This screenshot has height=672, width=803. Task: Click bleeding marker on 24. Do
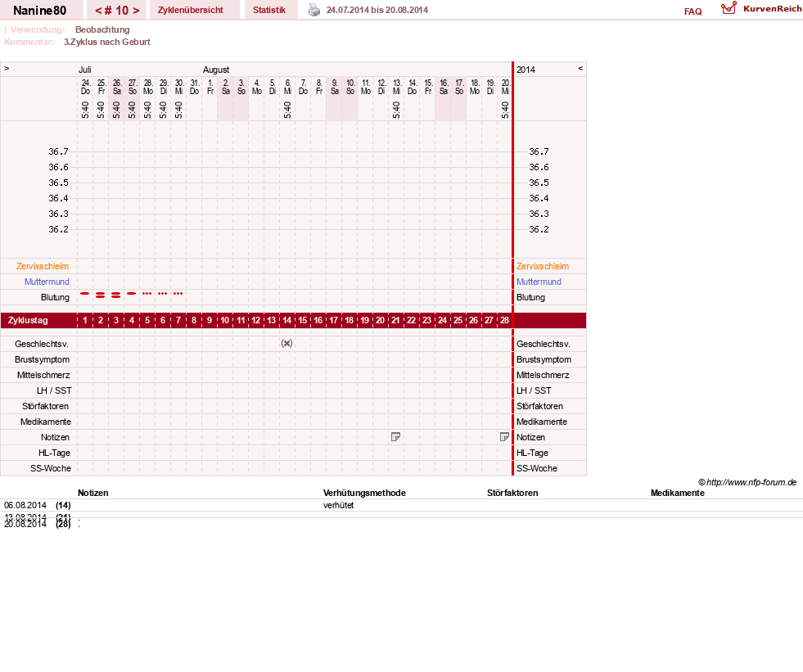[x=85, y=294]
